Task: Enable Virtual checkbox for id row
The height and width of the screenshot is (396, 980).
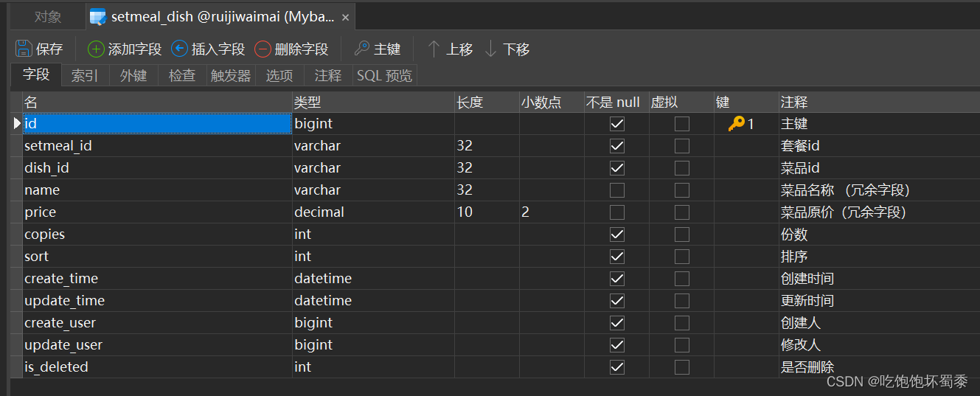Action: 682,124
